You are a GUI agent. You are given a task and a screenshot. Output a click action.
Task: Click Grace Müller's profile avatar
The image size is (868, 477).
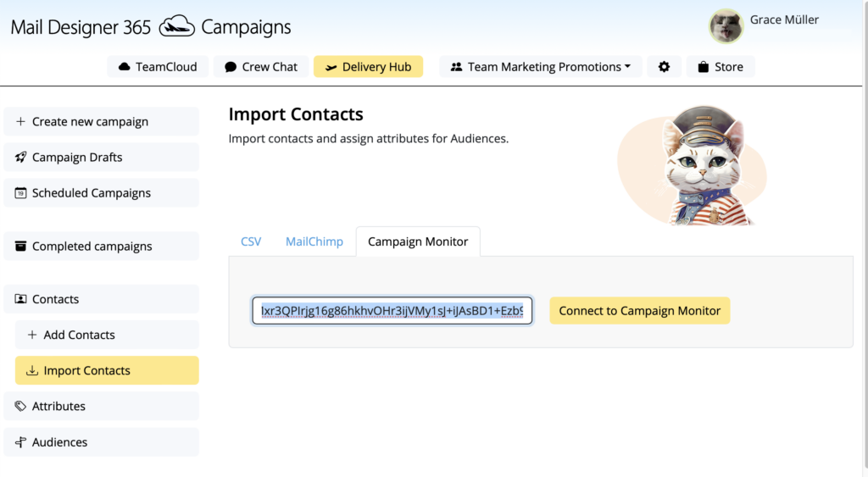[x=726, y=25]
